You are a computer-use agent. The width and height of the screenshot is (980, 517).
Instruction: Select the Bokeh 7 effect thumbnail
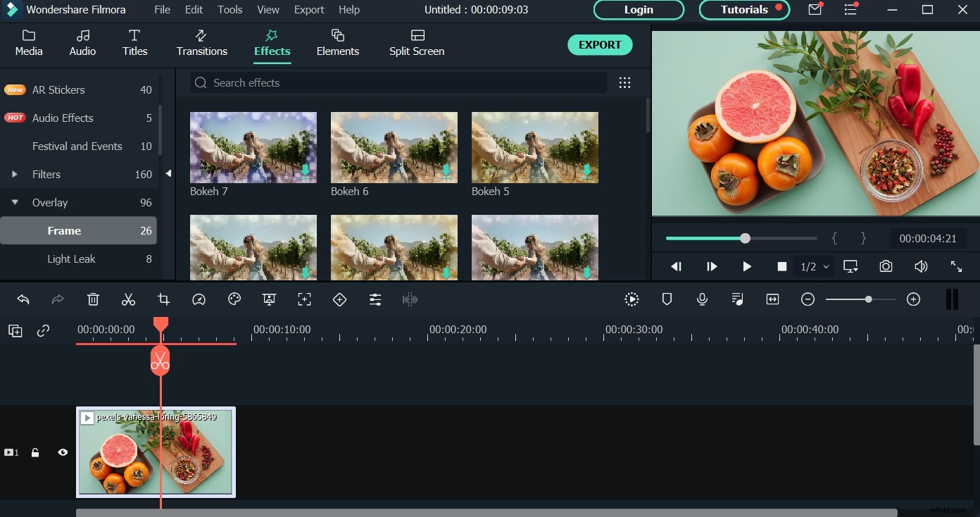tap(253, 147)
